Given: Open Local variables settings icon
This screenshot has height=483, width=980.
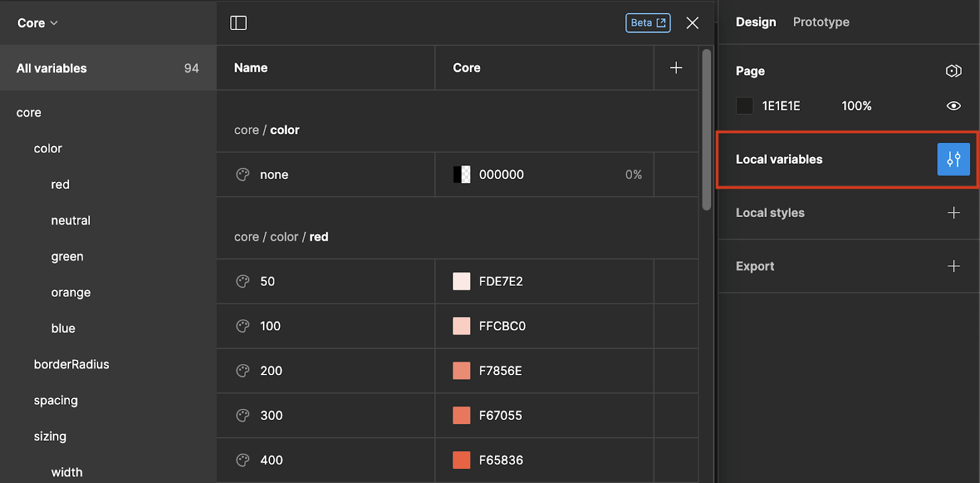Looking at the screenshot, I should [x=954, y=159].
